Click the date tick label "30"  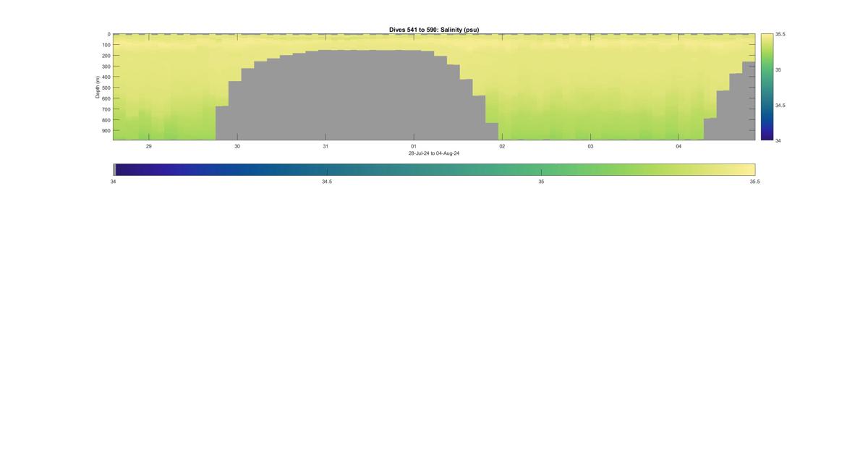(x=237, y=146)
